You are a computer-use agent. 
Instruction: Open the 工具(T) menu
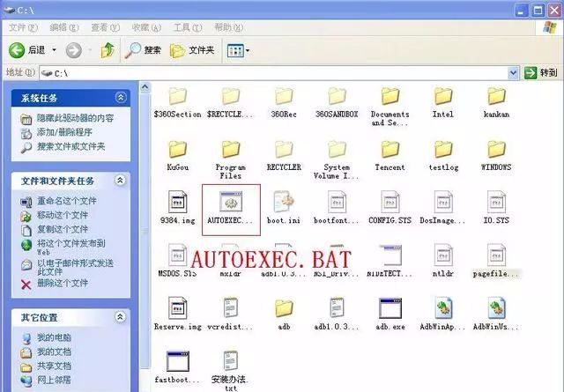tap(188, 27)
